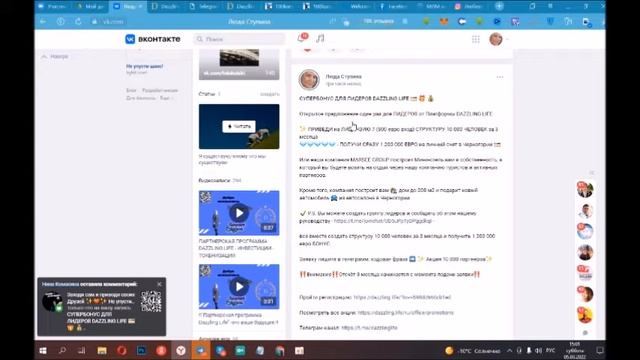Click the Статьи section header
This screenshot has width=640, height=360.
coord(207,94)
